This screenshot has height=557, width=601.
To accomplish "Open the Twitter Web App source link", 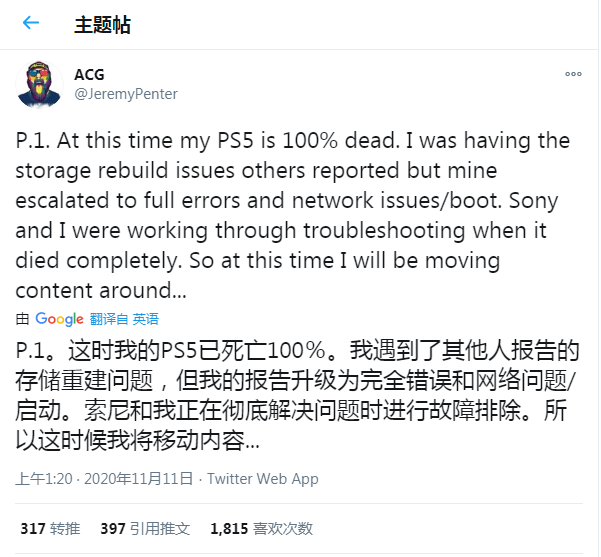I will [x=262, y=478].
